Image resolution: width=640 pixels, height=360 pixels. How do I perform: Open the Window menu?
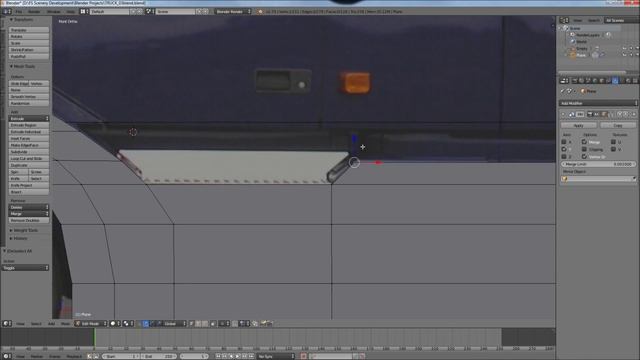pos(53,12)
